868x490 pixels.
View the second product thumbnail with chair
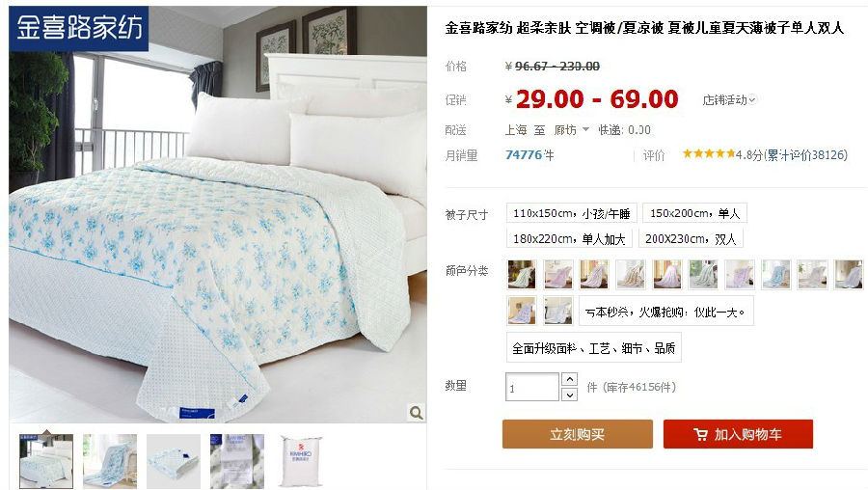(x=110, y=461)
